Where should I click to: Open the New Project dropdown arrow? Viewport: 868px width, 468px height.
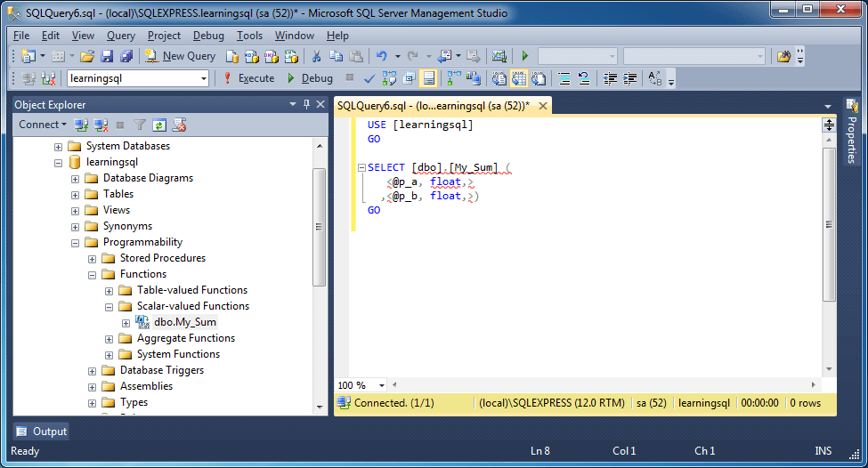click(x=42, y=56)
